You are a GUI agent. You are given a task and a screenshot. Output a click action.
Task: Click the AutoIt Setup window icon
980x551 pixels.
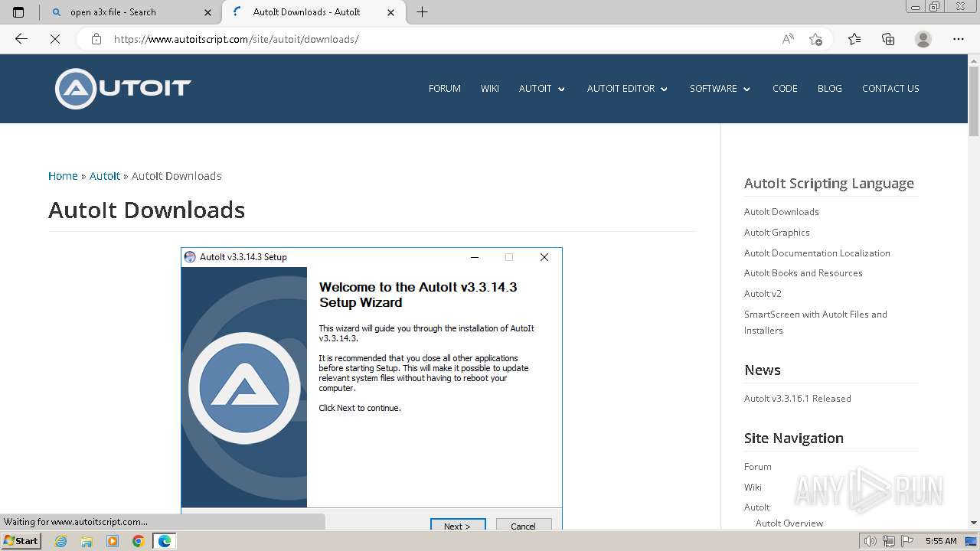click(190, 257)
